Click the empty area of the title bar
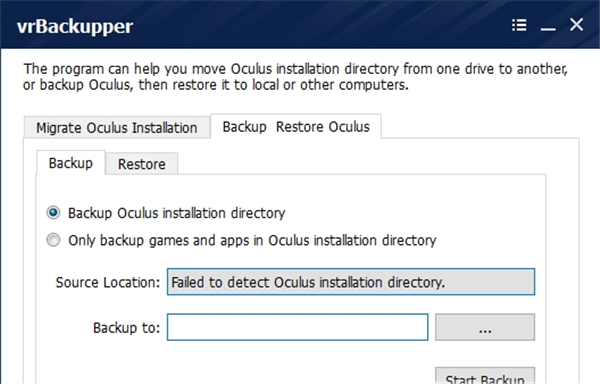The image size is (600, 384). point(321,25)
